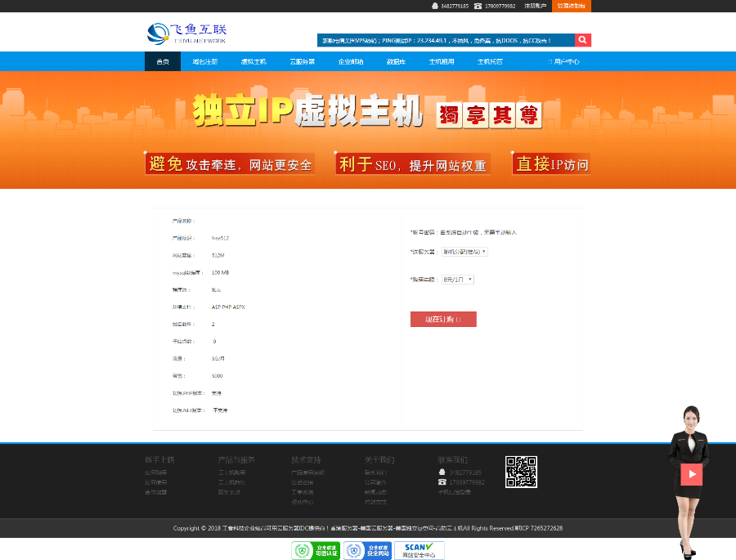The width and height of the screenshot is (736, 560).
Task: Click the Copyright 2018 footer line
Action: pyautogui.click(x=367, y=529)
